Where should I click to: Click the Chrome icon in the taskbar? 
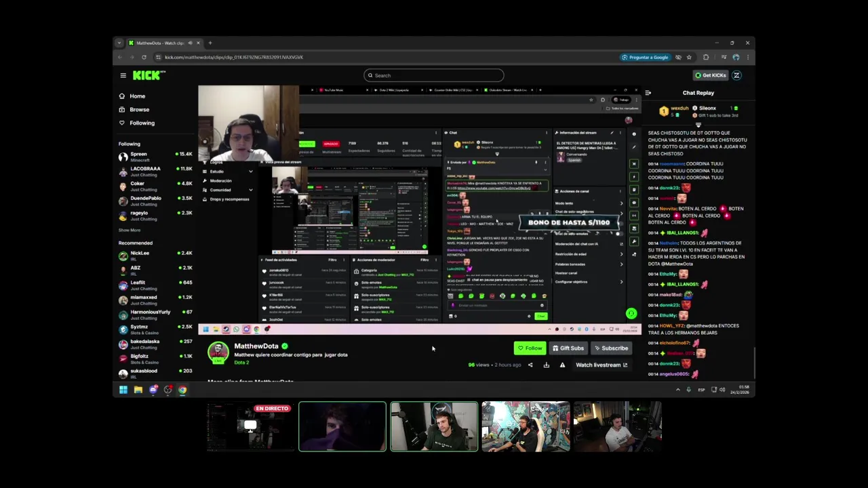tap(182, 390)
